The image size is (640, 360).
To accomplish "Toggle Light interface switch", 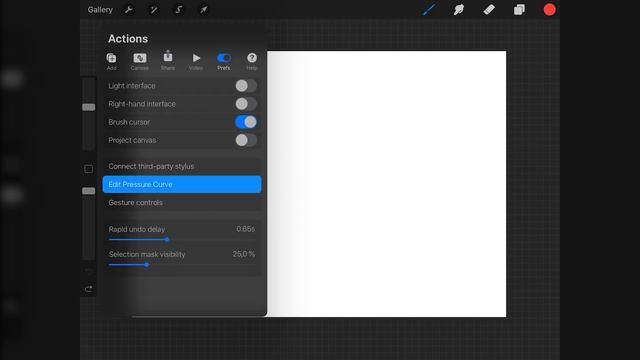I will [246, 86].
